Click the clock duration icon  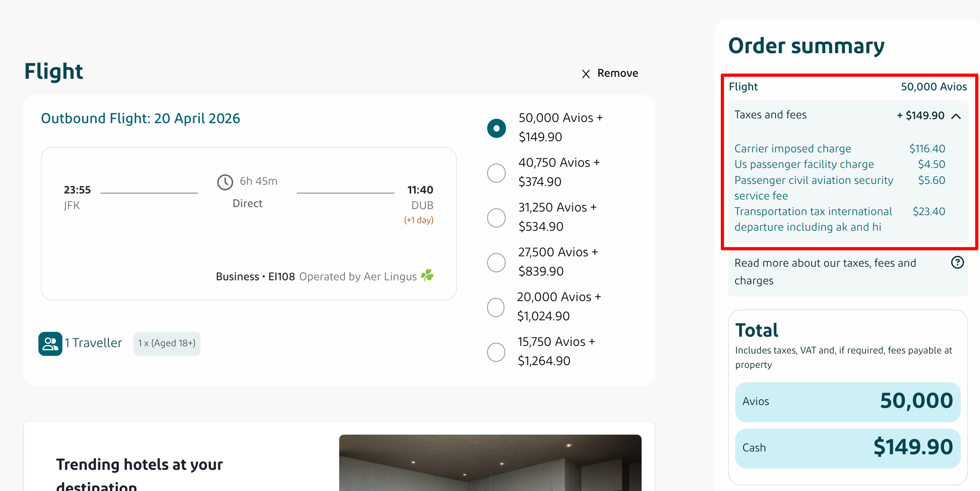pyautogui.click(x=225, y=182)
